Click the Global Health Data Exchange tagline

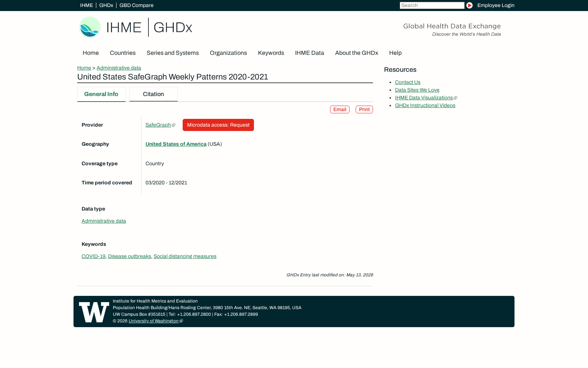click(452, 26)
